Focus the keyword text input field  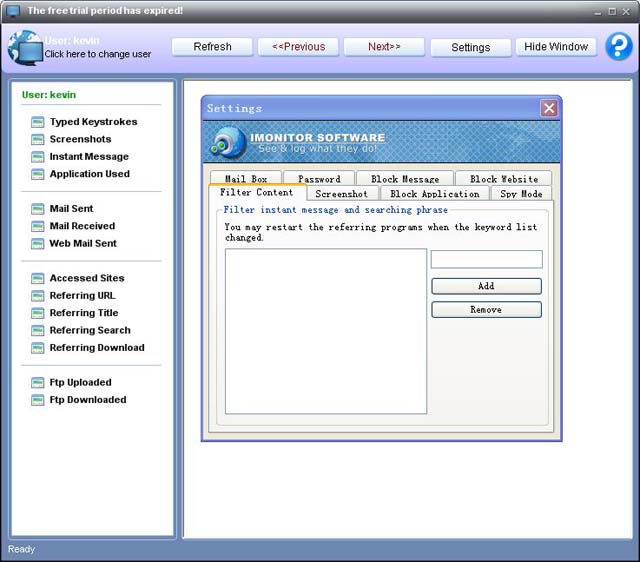(487, 259)
